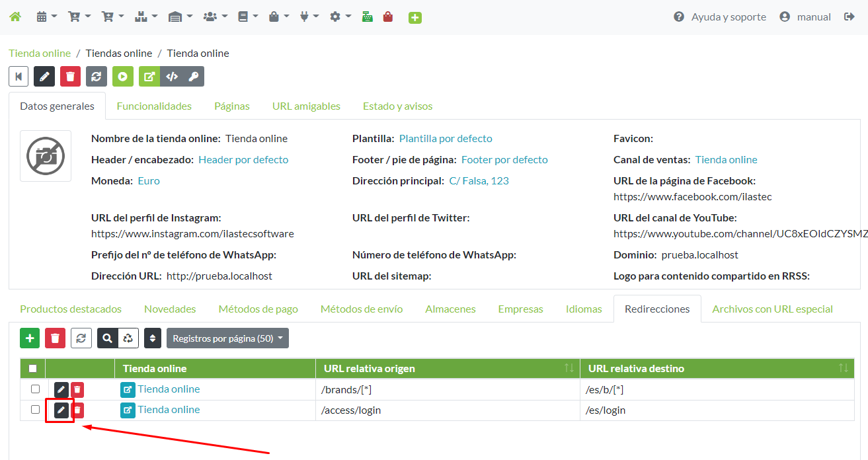Tick the checkbox of the /brands/[*] row

click(35, 390)
